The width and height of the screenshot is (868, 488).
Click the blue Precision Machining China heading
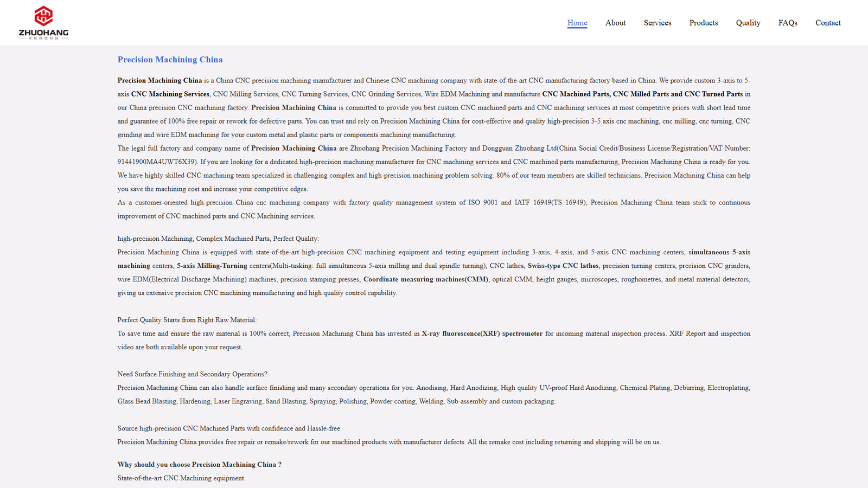[170, 60]
